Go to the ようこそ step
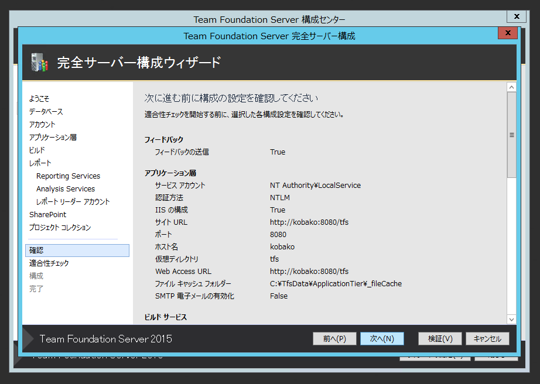Viewport: 540px width, 384px height. tap(39, 99)
